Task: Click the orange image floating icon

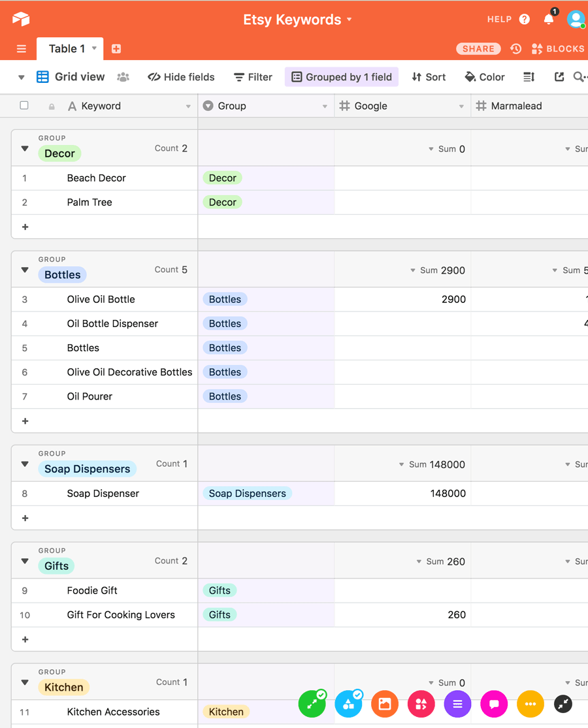Action: click(x=385, y=704)
